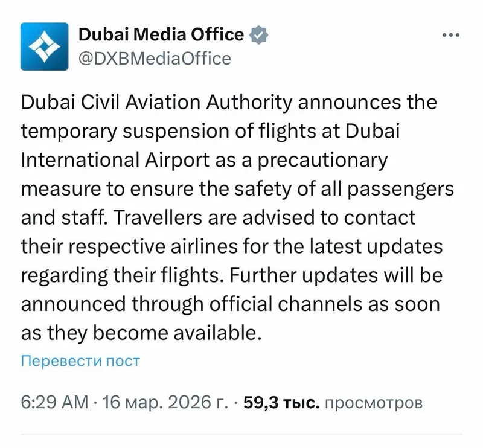Click the date '16 мар. 2026 г.'
Image resolution: width=483 pixels, height=448 pixels.
click(x=162, y=402)
